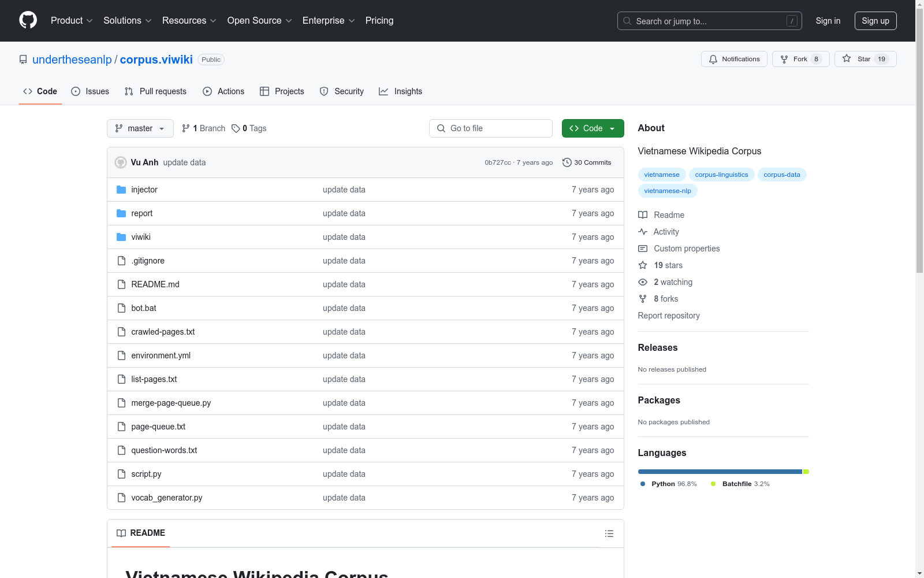The width and height of the screenshot is (924, 578).
Task: Star the corpus.viwiki repository
Action: pyautogui.click(x=865, y=59)
